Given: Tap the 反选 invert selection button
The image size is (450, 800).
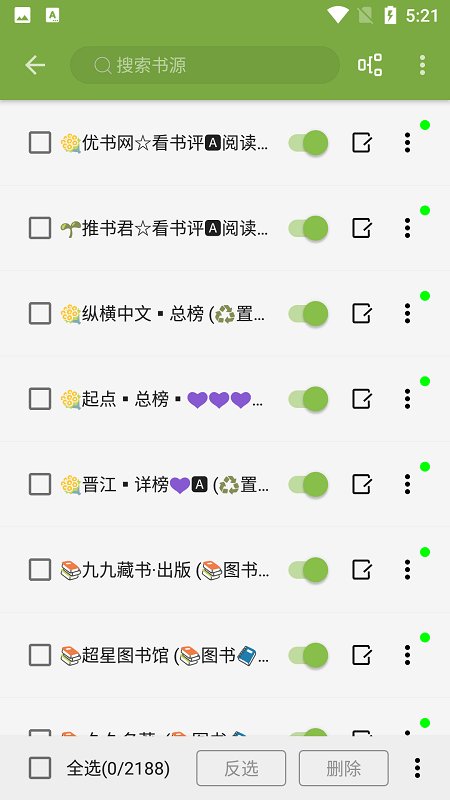Looking at the screenshot, I should [x=241, y=768].
